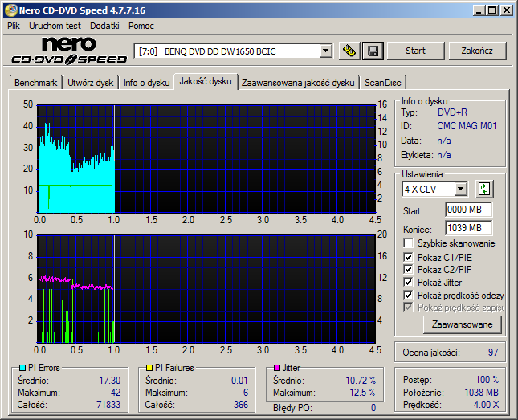Toggle Pokaż prędkość odczytu checkbox

tap(408, 295)
